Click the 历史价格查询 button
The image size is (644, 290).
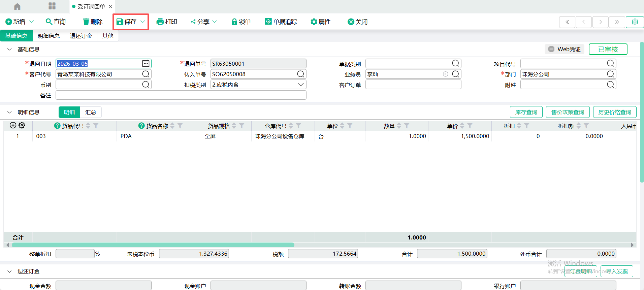click(614, 112)
